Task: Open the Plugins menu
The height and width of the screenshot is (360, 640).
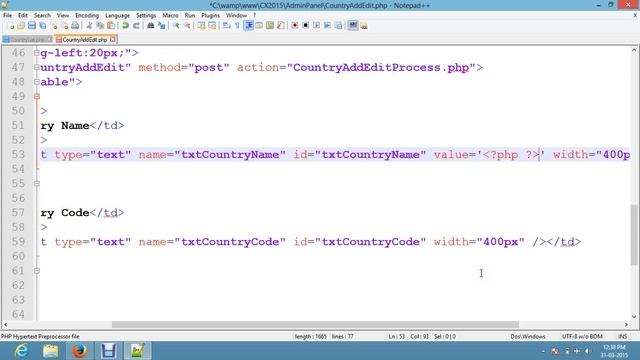Action: 210,15
